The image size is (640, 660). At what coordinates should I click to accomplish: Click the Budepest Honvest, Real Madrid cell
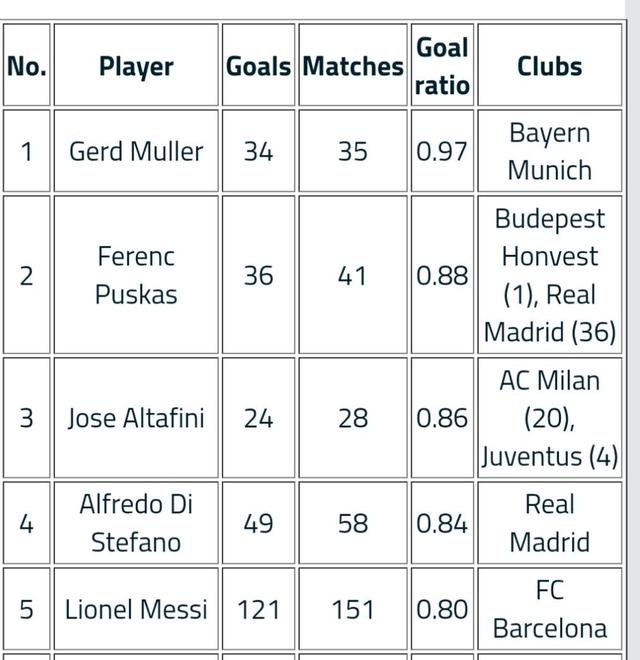(x=549, y=275)
